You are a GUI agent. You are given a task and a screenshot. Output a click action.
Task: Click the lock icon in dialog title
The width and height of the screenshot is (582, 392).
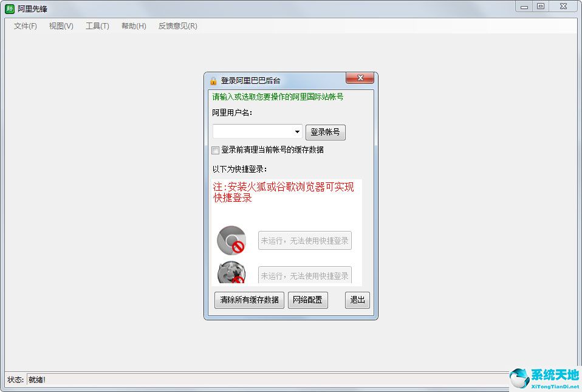[213, 81]
